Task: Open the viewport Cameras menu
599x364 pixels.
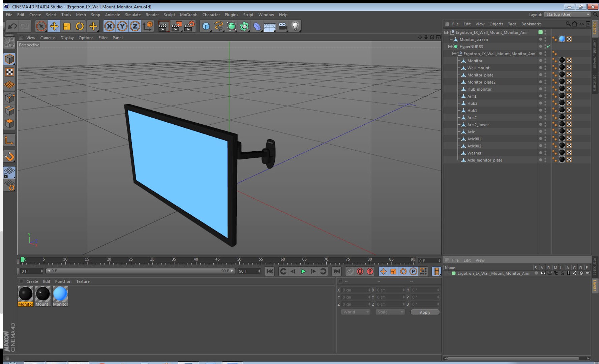Action: pyautogui.click(x=48, y=38)
